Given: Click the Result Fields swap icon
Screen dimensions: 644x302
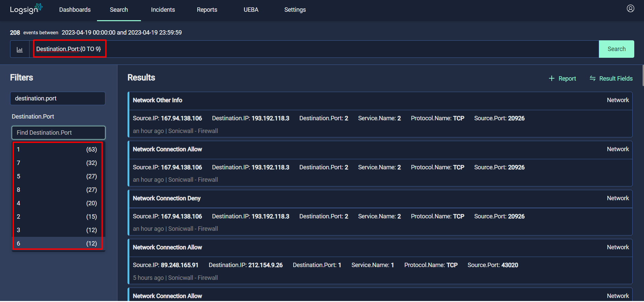Looking at the screenshot, I should (593, 78).
